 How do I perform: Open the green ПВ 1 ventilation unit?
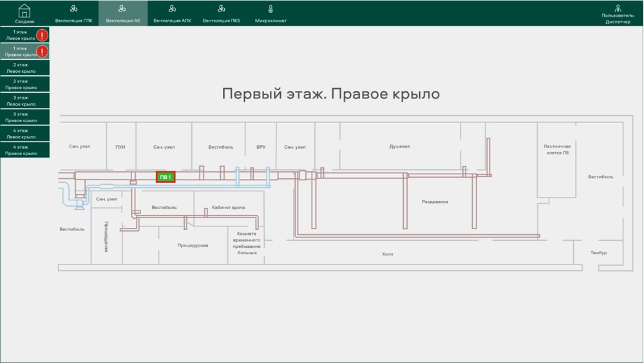click(x=166, y=177)
